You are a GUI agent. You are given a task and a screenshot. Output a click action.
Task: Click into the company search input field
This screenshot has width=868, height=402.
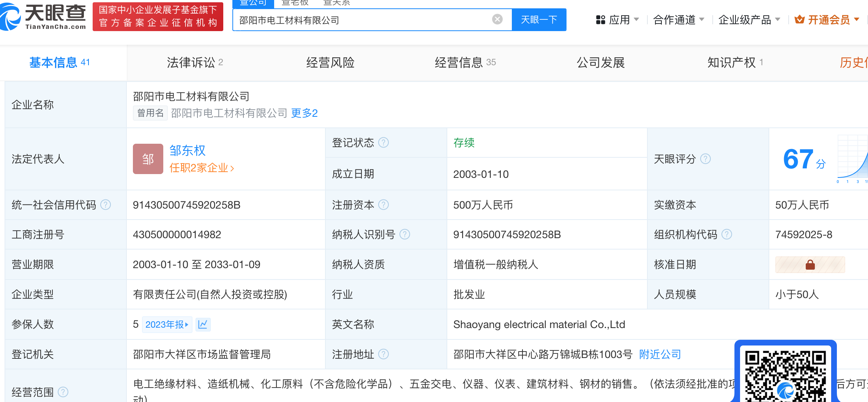click(x=361, y=20)
